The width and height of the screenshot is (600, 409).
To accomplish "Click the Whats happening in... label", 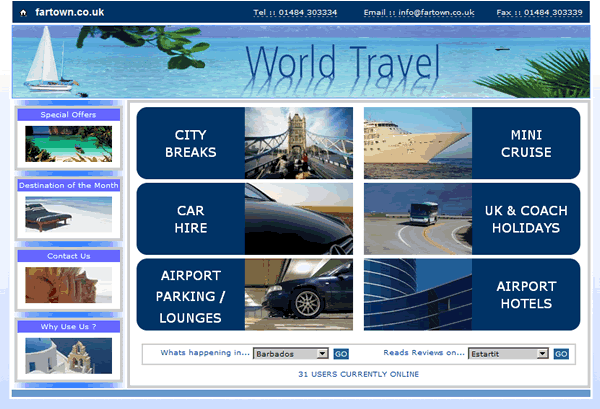I will pos(205,353).
